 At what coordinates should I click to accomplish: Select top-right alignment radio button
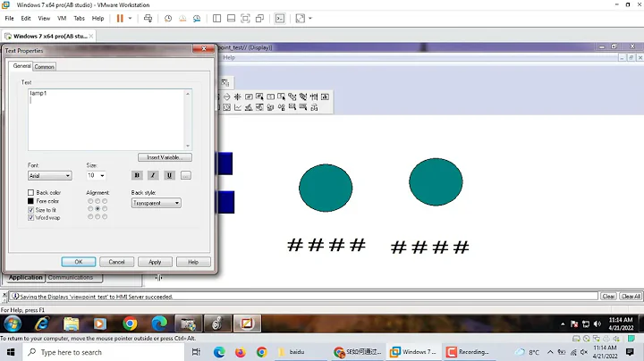(105, 201)
